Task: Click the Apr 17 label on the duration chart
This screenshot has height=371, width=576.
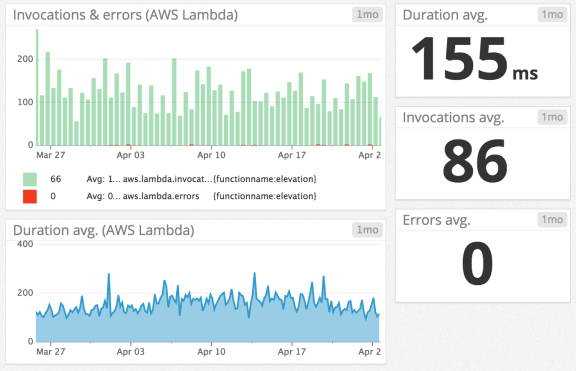Action: point(292,352)
